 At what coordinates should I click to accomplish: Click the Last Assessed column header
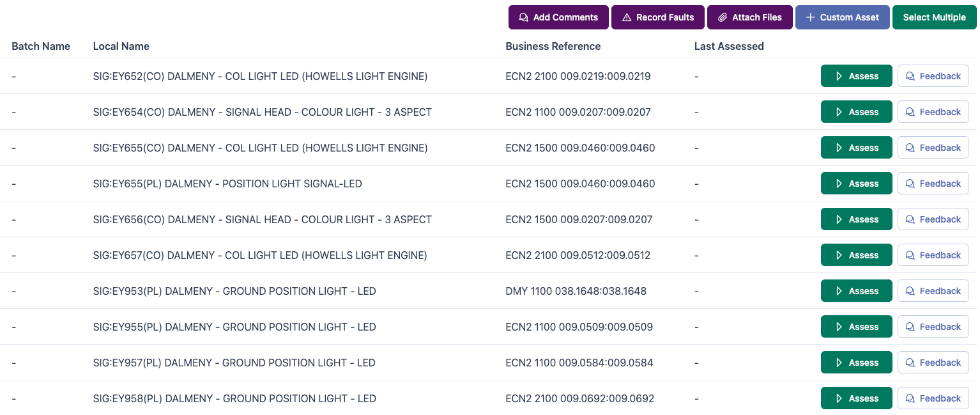pyautogui.click(x=729, y=46)
